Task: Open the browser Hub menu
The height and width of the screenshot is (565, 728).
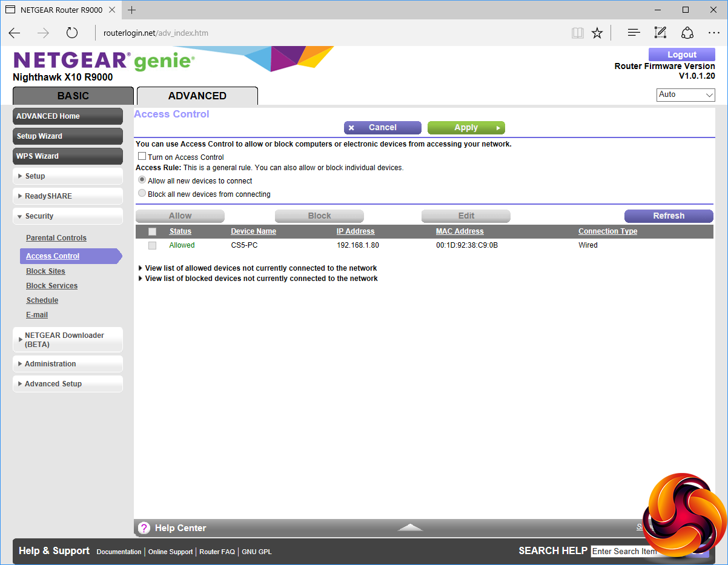Action: pos(634,33)
